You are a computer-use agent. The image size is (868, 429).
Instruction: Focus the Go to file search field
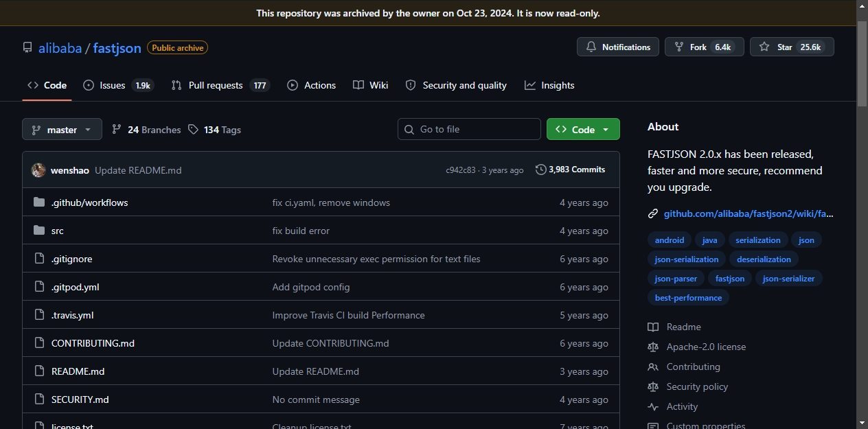click(469, 129)
